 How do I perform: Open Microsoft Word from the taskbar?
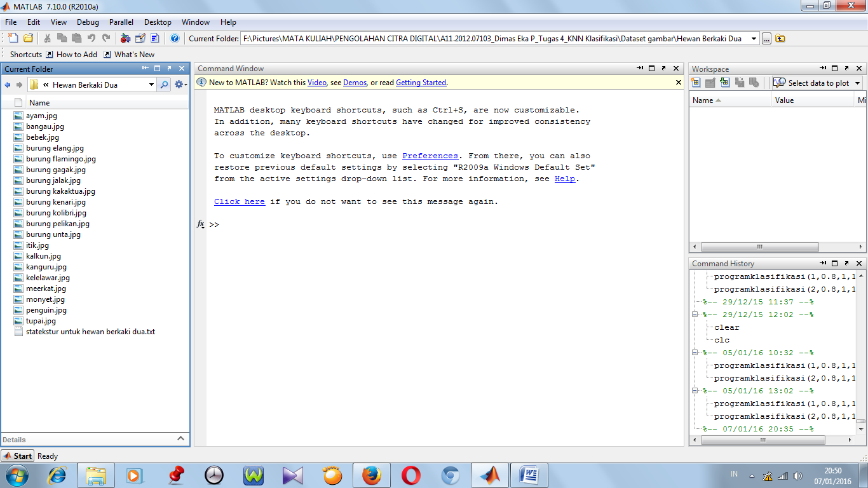(x=529, y=475)
